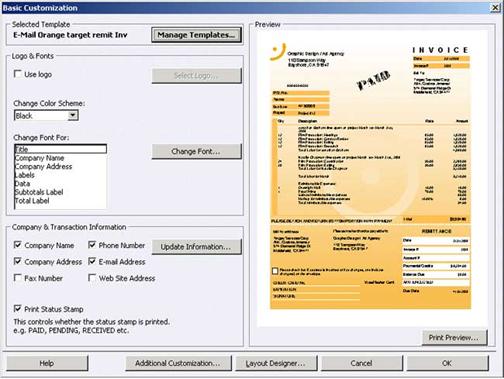Check the Web Site Address option

tap(92, 278)
